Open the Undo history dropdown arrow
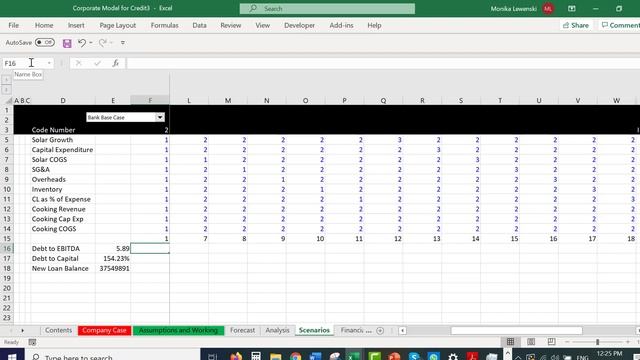Viewport: 640px width, 360px height. click(x=91, y=42)
